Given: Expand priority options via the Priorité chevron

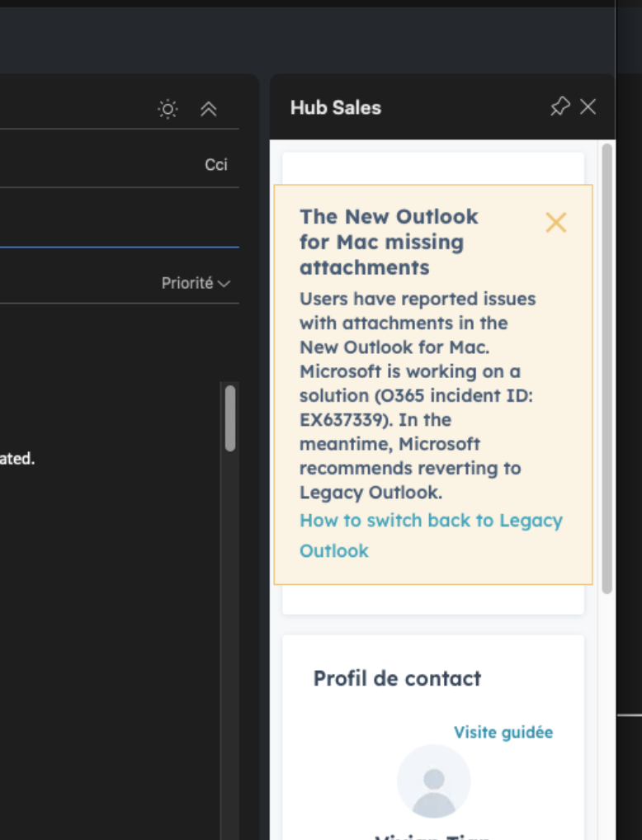Looking at the screenshot, I should coord(223,282).
